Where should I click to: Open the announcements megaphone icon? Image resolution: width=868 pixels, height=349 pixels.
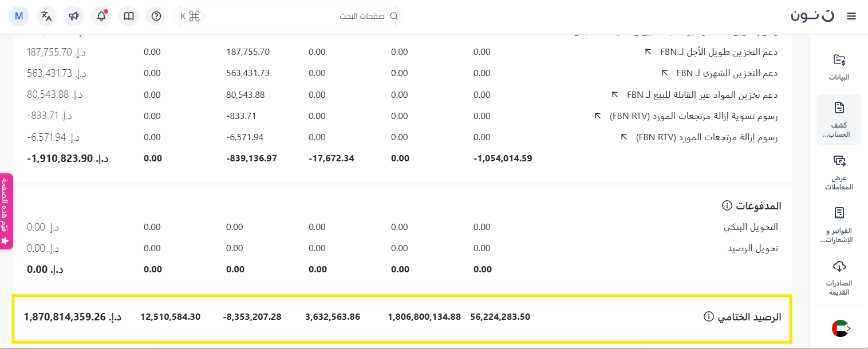(x=74, y=16)
